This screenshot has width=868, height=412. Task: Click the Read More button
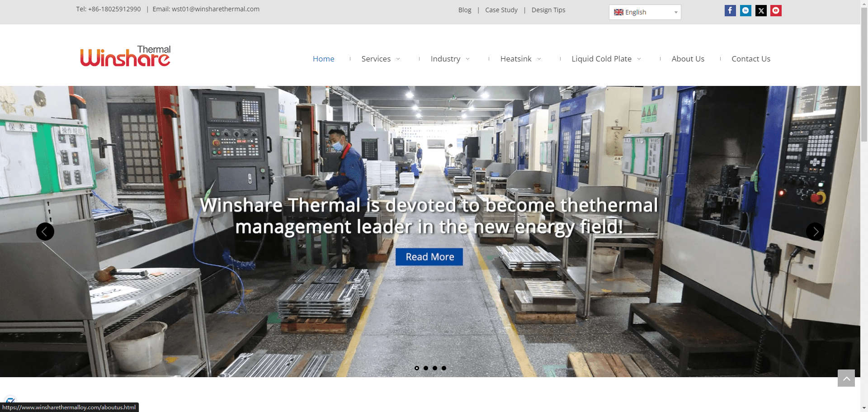(429, 256)
